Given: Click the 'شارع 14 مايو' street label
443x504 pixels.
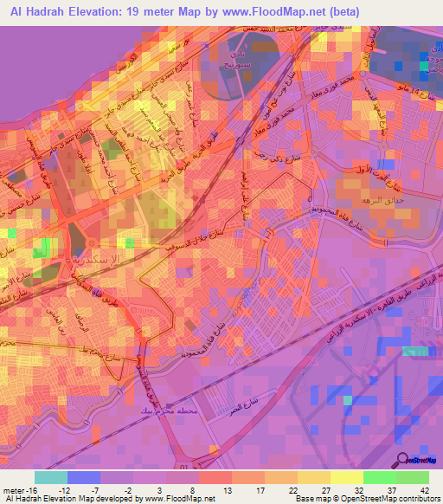Looking at the screenshot, I should click(x=415, y=92).
